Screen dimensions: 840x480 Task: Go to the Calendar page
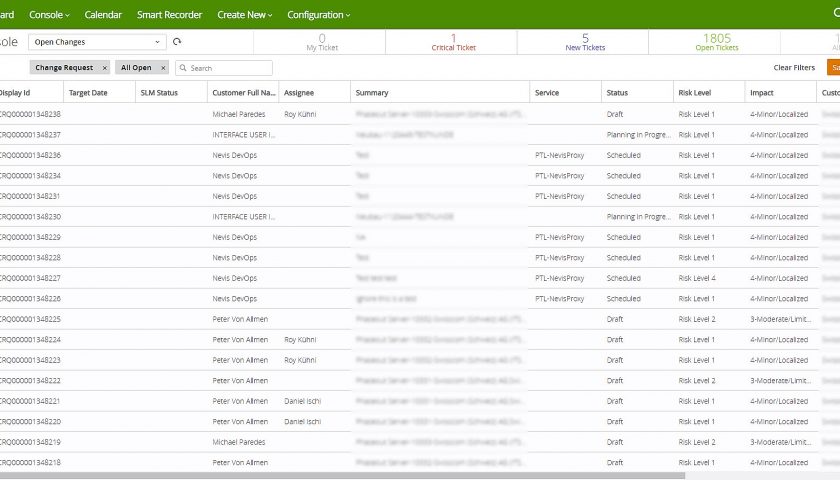tap(103, 15)
